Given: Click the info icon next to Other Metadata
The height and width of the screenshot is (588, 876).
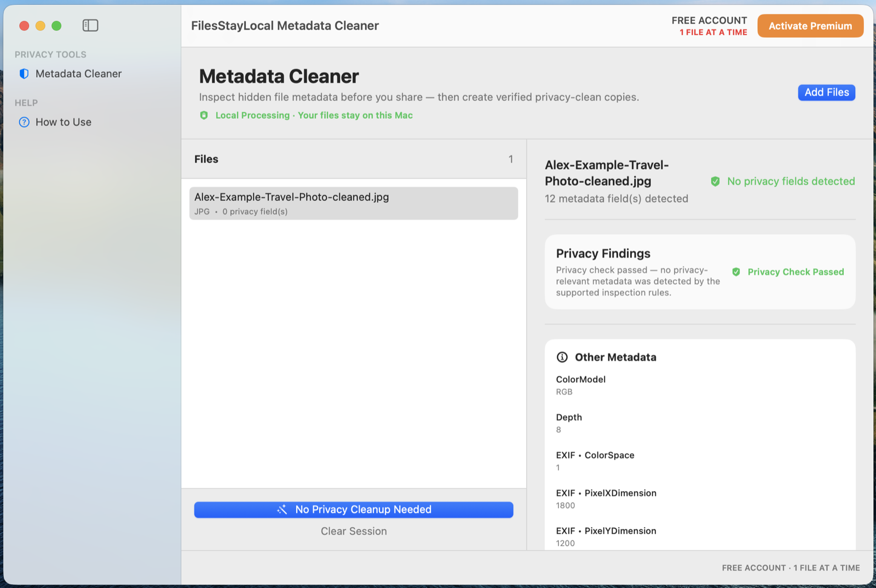Looking at the screenshot, I should [x=562, y=358].
